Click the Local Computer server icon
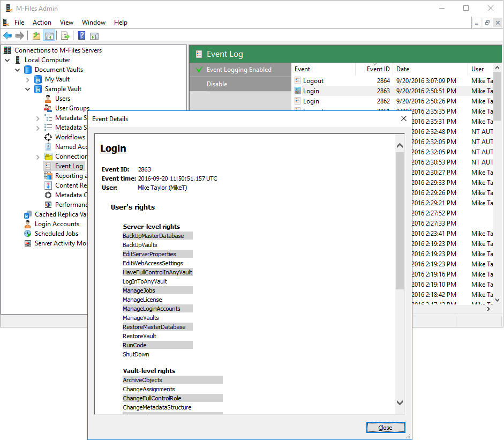504x440 pixels. point(18,60)
